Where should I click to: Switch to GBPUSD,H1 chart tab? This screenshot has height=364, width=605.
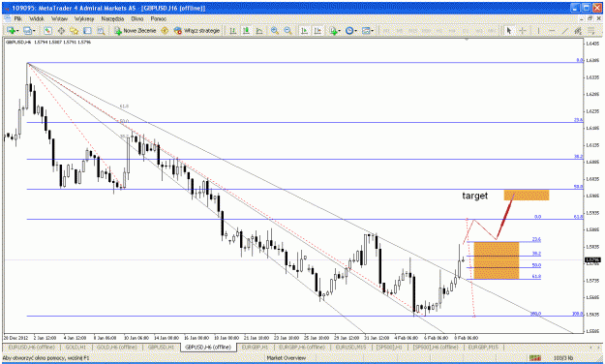click(161, 348)
